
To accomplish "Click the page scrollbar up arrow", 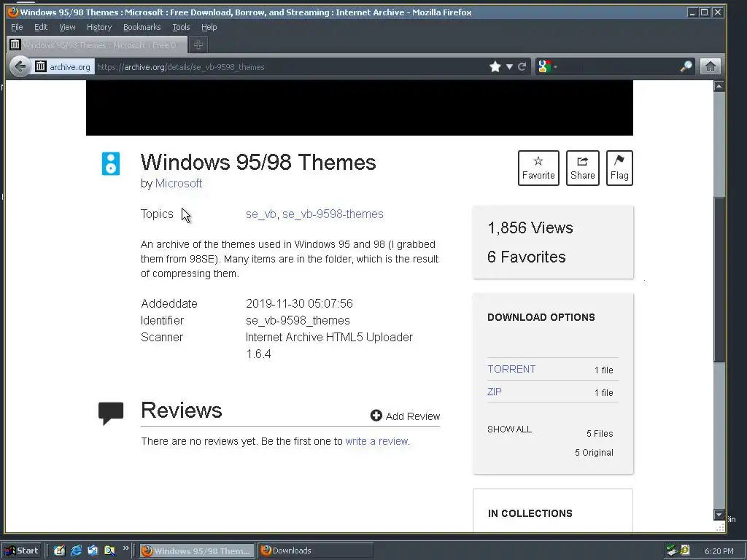I will [x=719, y=86].
